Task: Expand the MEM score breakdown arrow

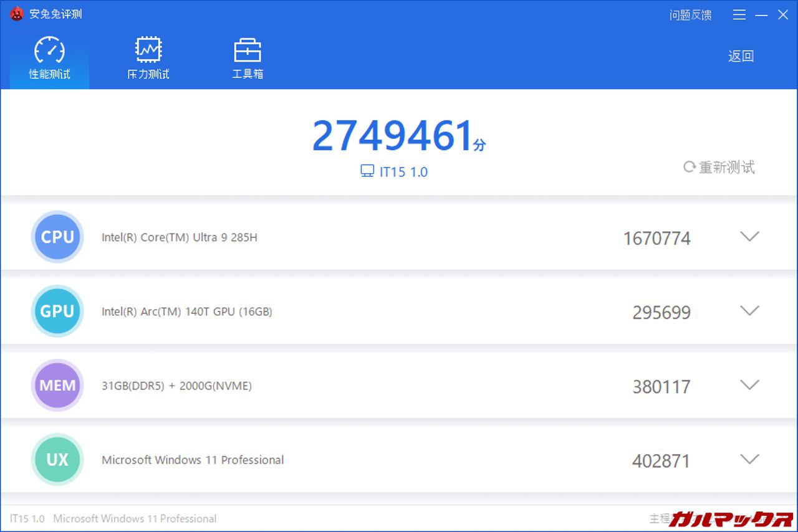Action: [749, 385]
